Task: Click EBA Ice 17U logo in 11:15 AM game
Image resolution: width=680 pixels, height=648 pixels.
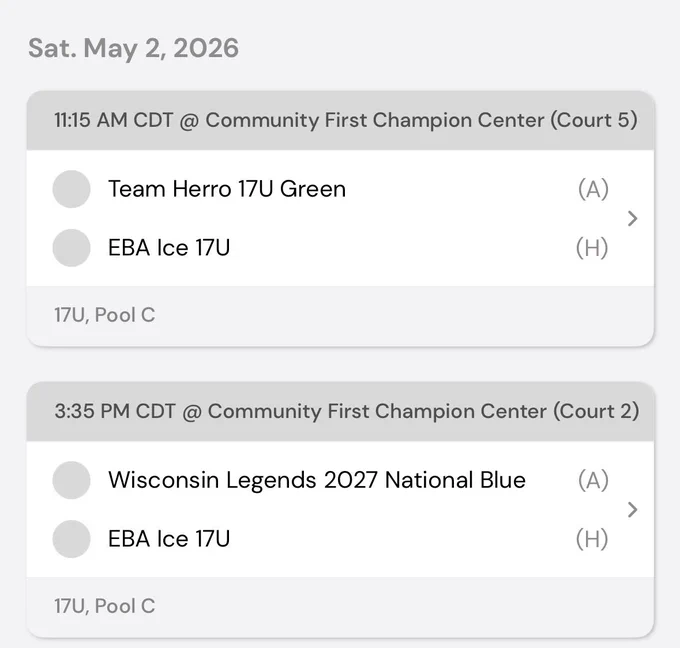Action: coord(72,248)
